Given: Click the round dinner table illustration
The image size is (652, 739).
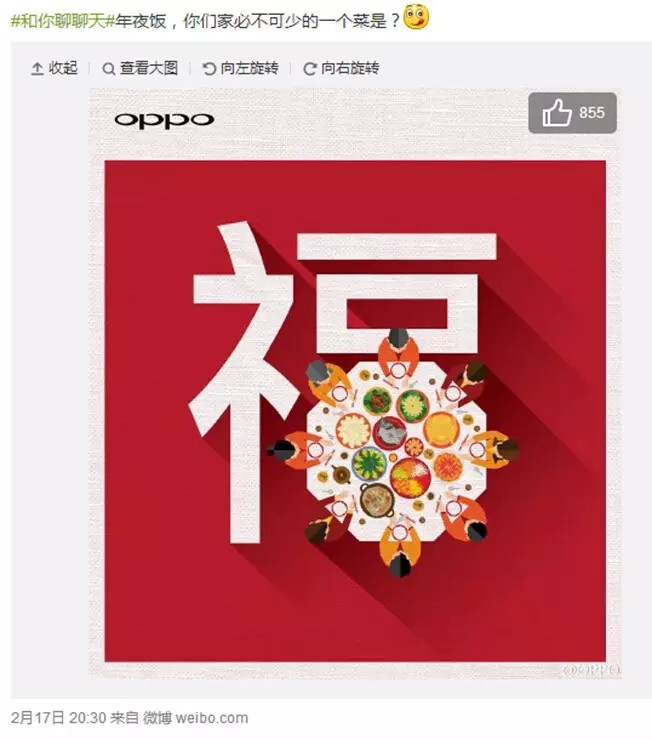Looking at the screenshot, I should [x=396, y=451].
